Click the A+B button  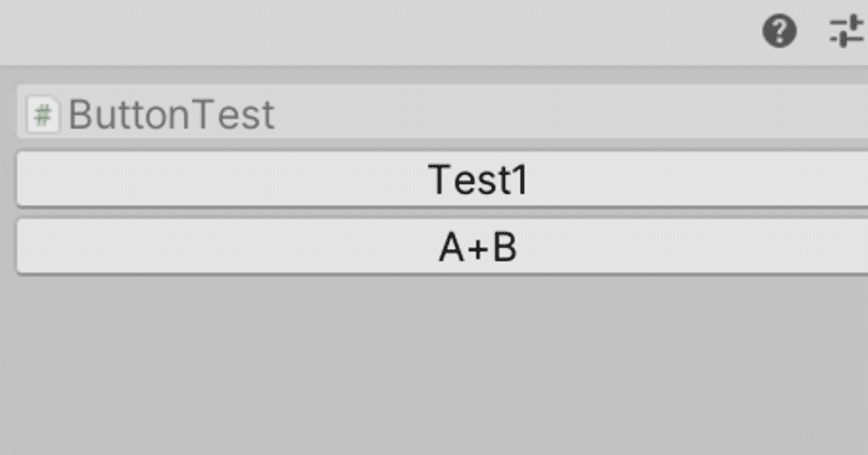[442, 247]
